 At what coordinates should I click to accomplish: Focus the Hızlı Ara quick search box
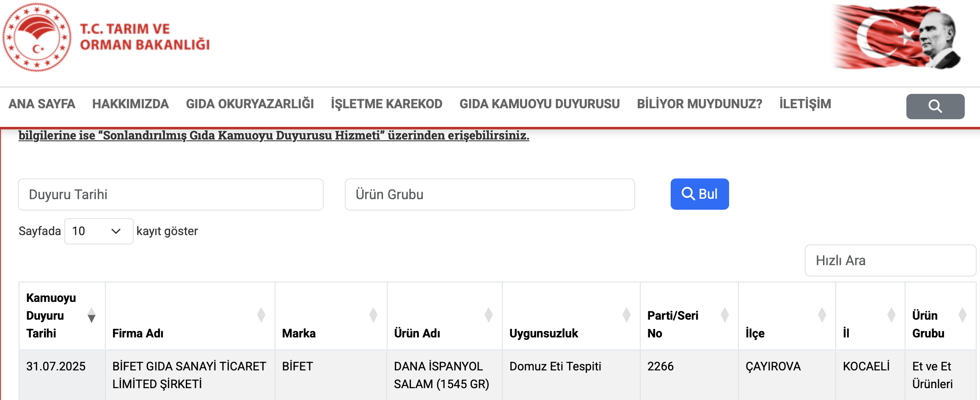[890, 260]
